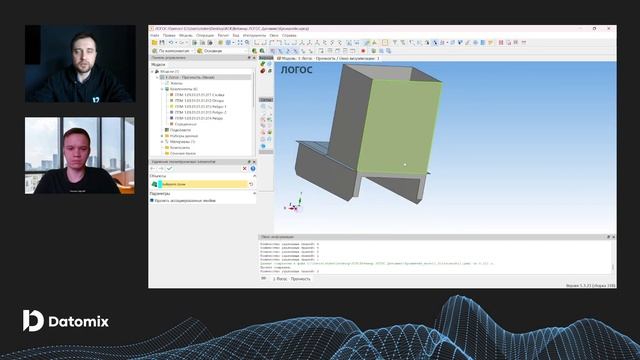Expand the Наборы данных tree node
The image size is (640, 360).
(162, 136)
